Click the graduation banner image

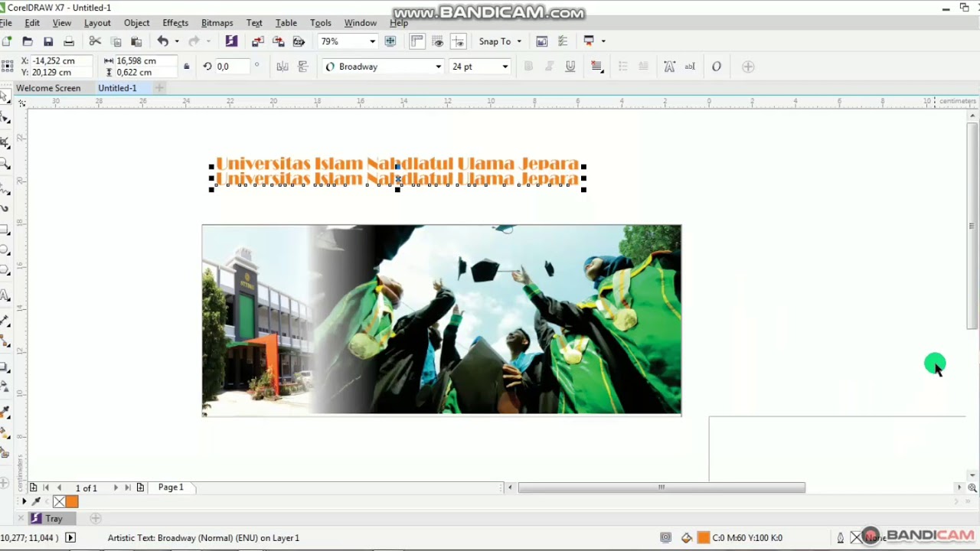[x=442, y=320]
